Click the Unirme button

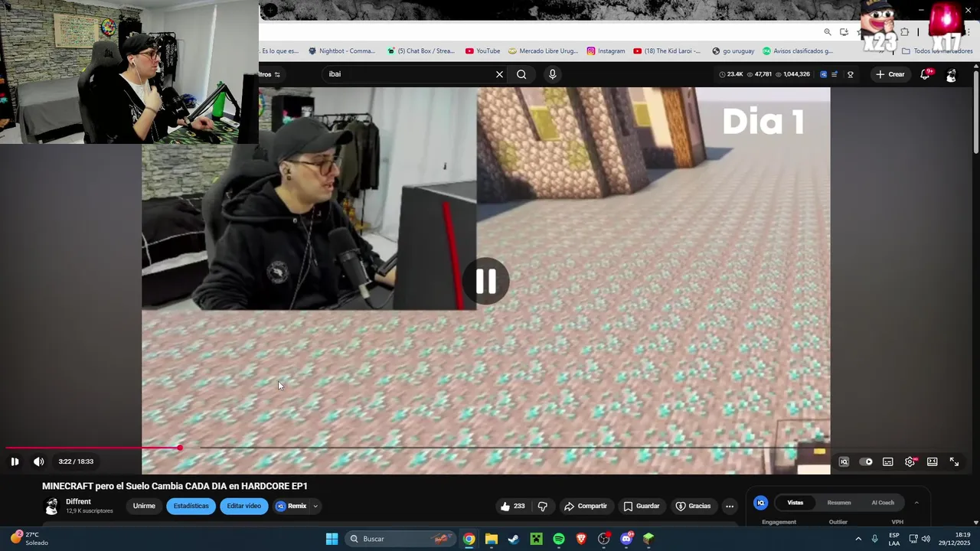point(144,506)
